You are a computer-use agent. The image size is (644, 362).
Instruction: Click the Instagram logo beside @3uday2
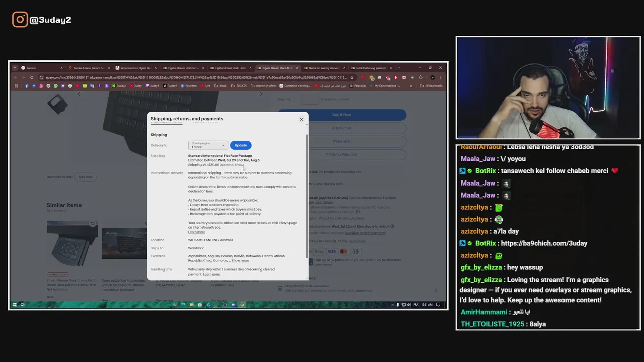pos(20,20)
